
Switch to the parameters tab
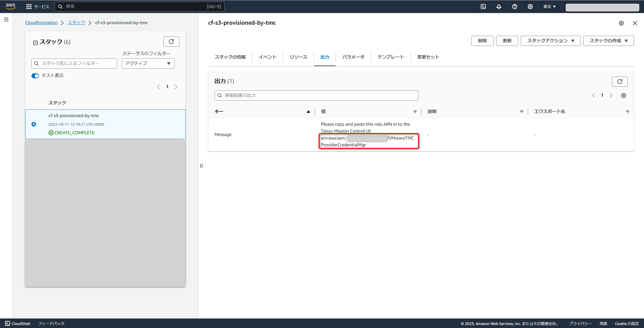(353, 57)
